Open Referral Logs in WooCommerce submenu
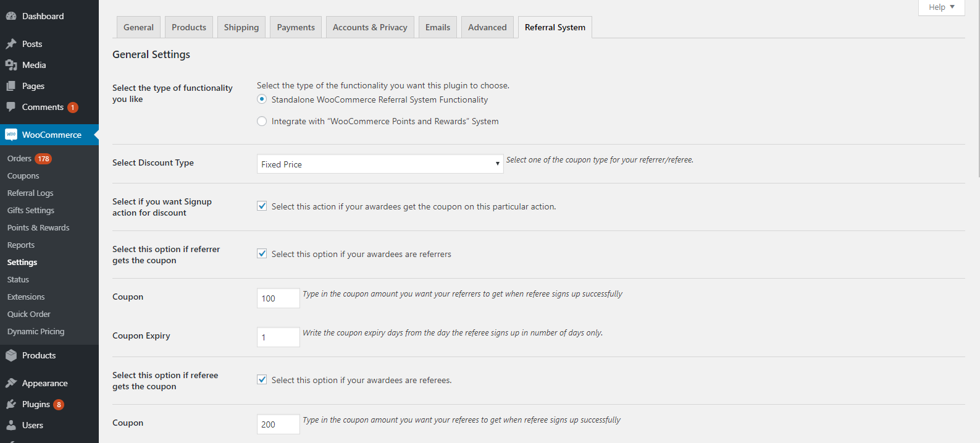Screen dimensions: 980x443 click(x=30, y=193)
